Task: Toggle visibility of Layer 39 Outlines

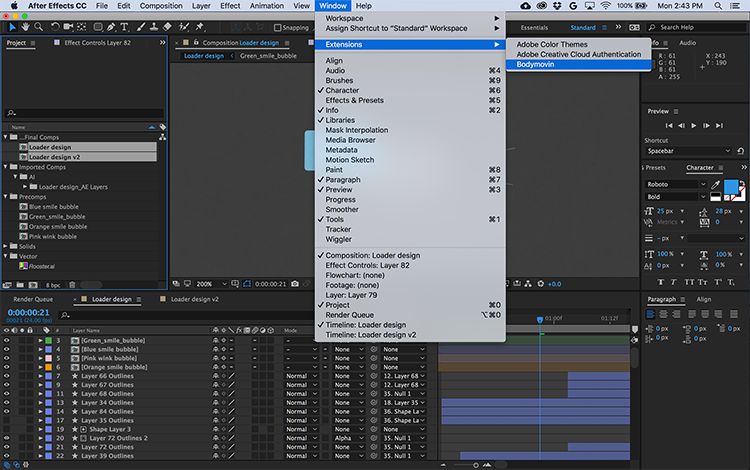Action: pos(7,456)
